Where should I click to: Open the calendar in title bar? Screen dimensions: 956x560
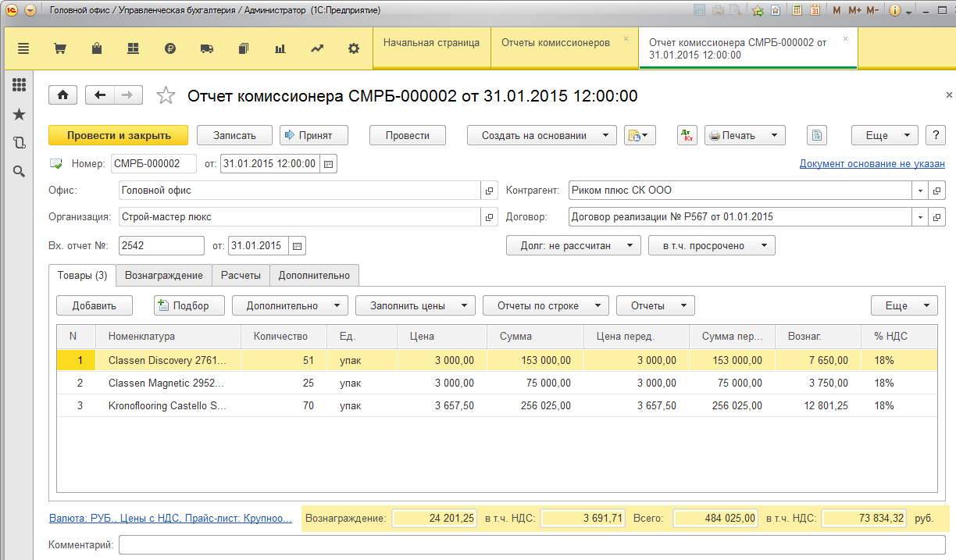coord(815,10)
